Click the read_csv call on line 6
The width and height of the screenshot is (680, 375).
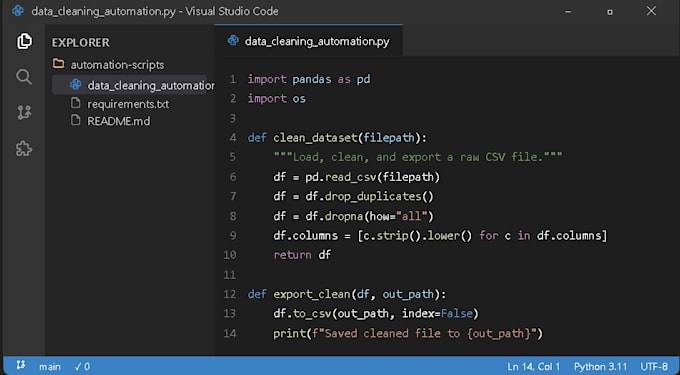coord(350,177)
